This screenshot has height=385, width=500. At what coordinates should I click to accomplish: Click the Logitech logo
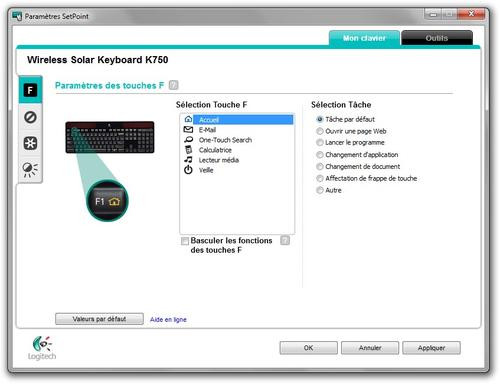coord(42,348)
